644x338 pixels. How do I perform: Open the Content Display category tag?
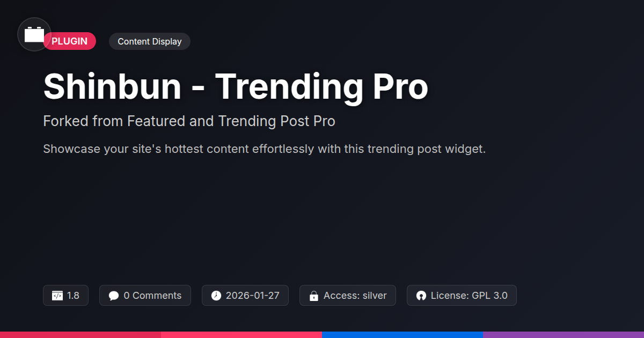(149, 41)
